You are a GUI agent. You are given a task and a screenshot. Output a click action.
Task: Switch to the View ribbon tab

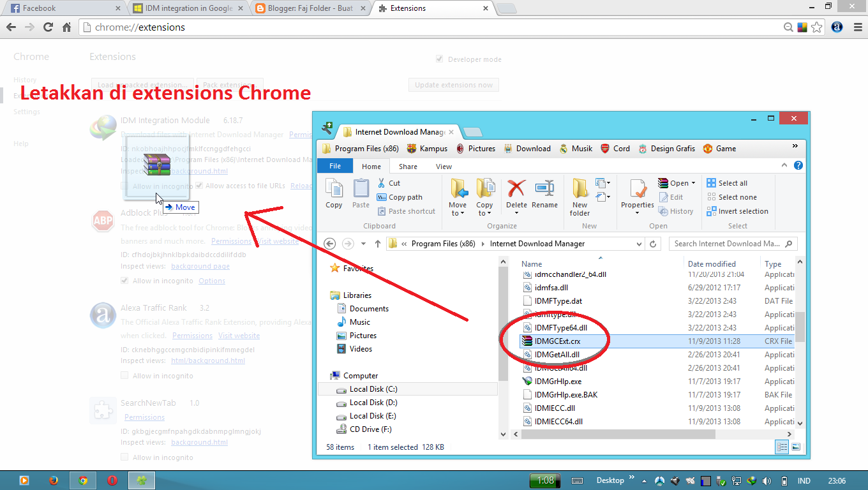[x=444, y=167]
